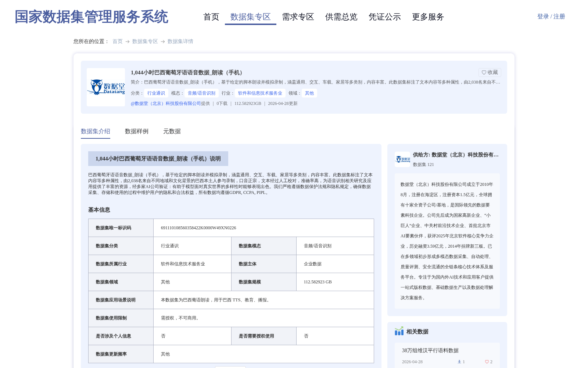Open the 凭证公示 navigation item
Screen dimensions: 588x368
coord(385,17)
